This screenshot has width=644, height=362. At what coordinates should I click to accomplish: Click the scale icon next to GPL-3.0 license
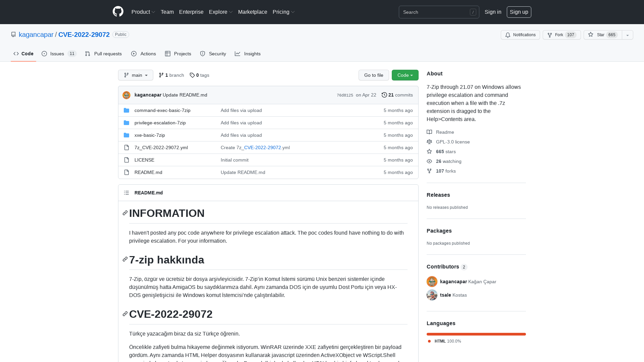click(x=429, y=142)
